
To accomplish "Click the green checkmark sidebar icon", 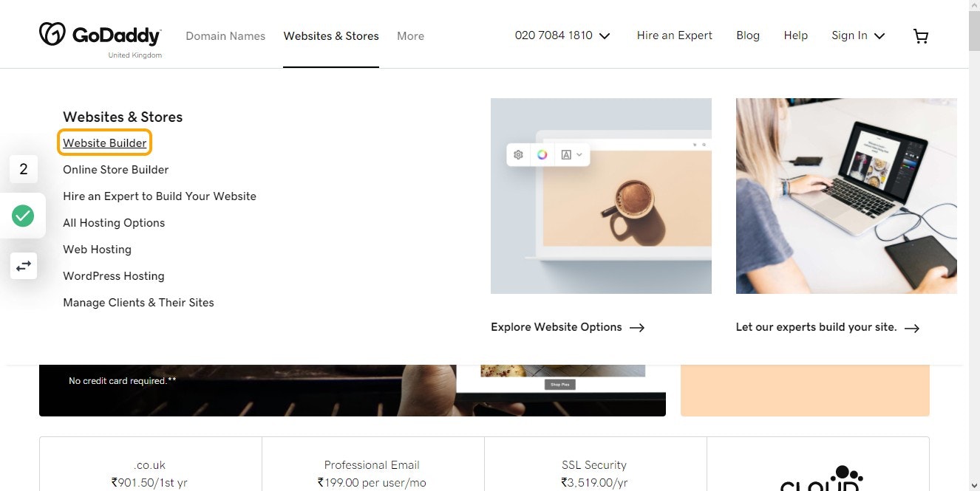I will coord(23,216).
